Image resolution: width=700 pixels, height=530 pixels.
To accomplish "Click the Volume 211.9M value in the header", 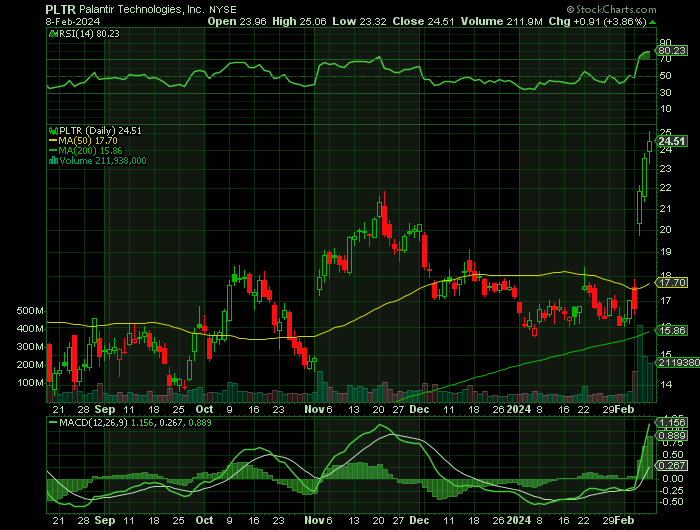I will (x=501, y=21).
